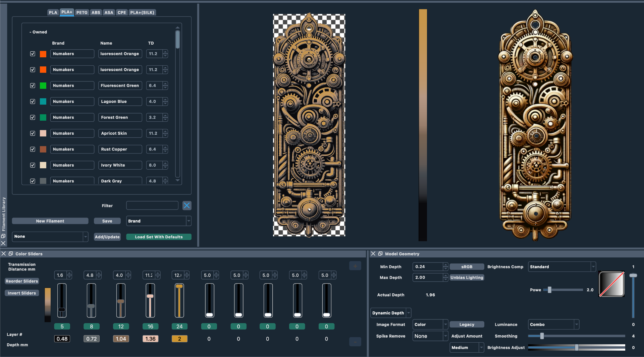Click the Add/Update button
Screen dimensions: 644x357
(x=107, y=237)
